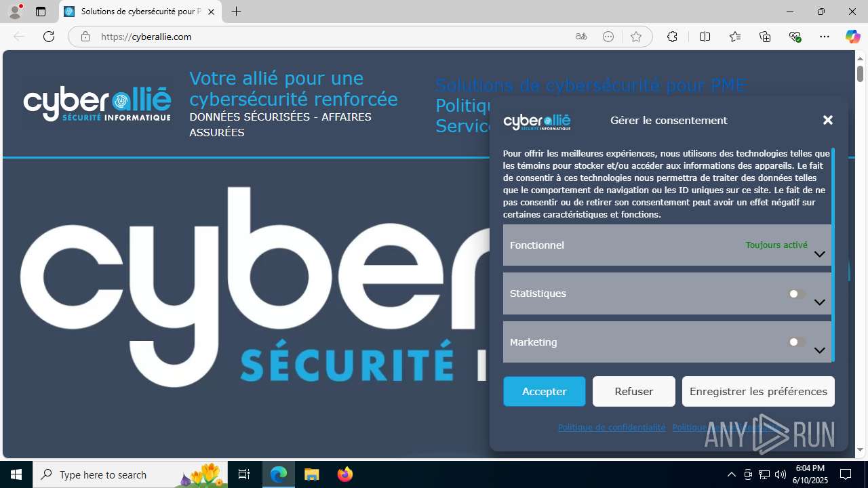Enable the Statistiques consent toggle
This screenshot has width=868, height=488.
tap(797, 294)
